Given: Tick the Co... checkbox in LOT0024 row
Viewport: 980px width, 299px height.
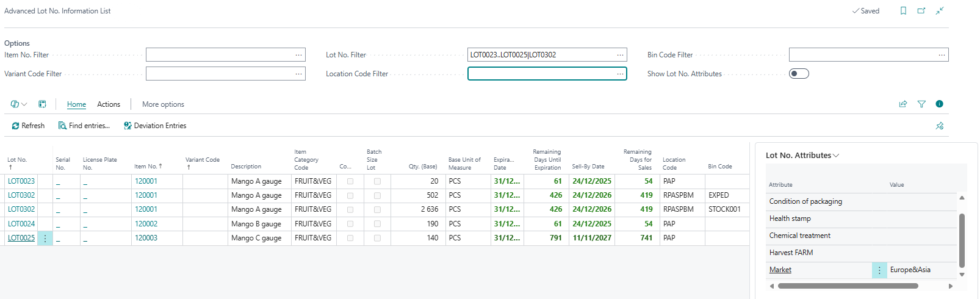Looking at the screenshot, I should pyautogui.click(x=350, y=224).
